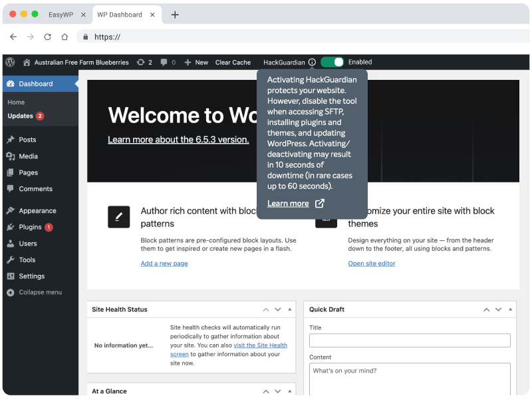Image resolution: width=532 pixels, height=402 pixels.
Task: Click the Users person icon
Action: pyautogui.click(x=11, y=244)
